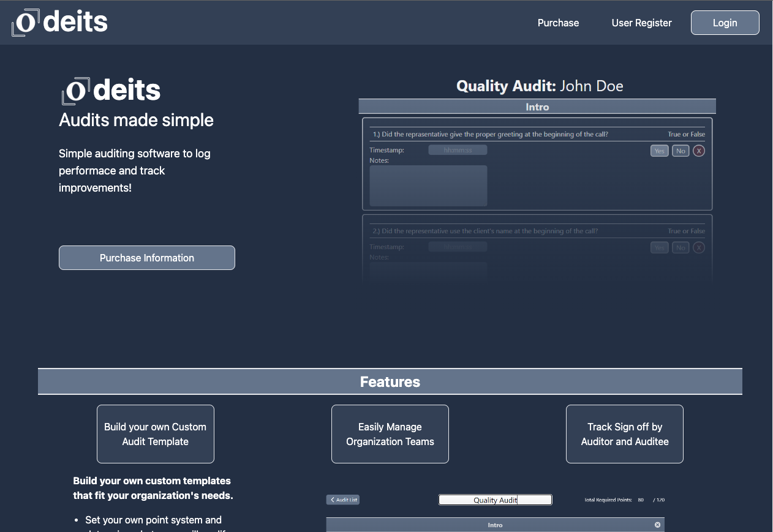773x532 pixels.
Task: Click the large Odeits hero logo
Action: (111, 91)
